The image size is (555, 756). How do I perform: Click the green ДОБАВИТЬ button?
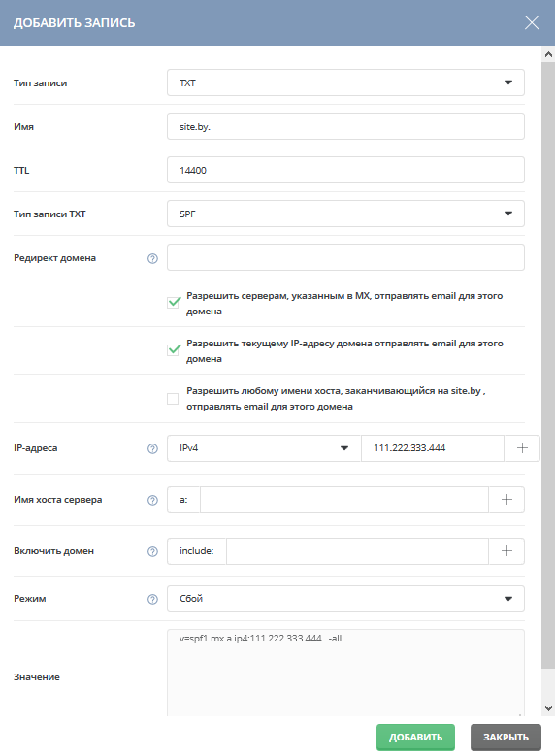click(x=415, y=737)
